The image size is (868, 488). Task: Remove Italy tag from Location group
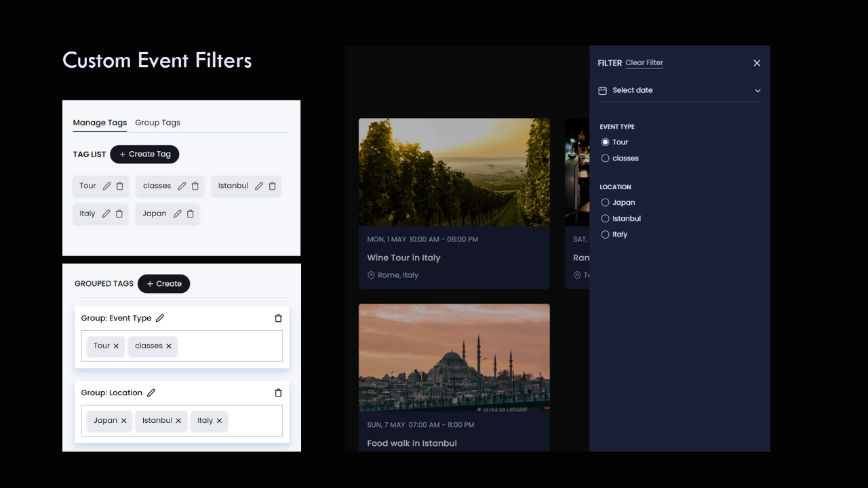[220, 420]
